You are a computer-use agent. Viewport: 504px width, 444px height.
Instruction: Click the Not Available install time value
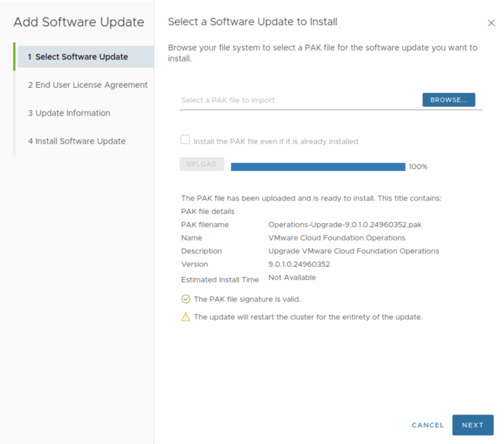292,278
